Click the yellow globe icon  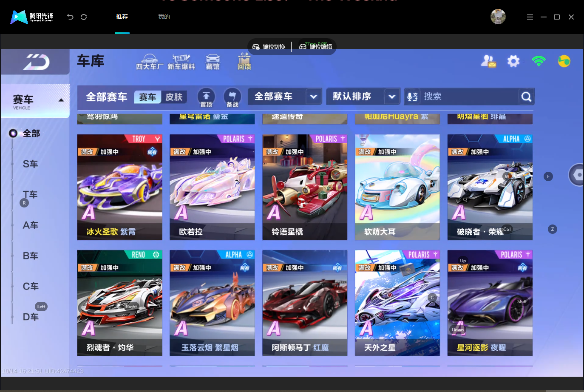pyautogui.click(x=564, y=61)
